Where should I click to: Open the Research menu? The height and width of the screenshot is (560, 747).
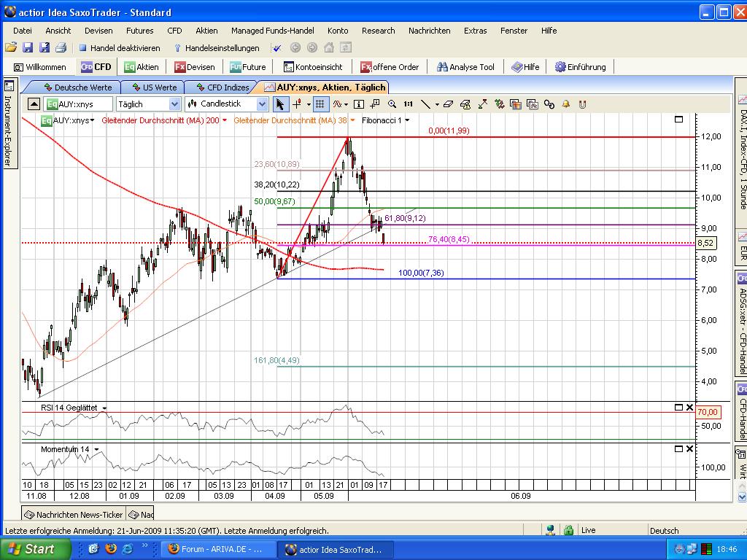click(378, 31)
